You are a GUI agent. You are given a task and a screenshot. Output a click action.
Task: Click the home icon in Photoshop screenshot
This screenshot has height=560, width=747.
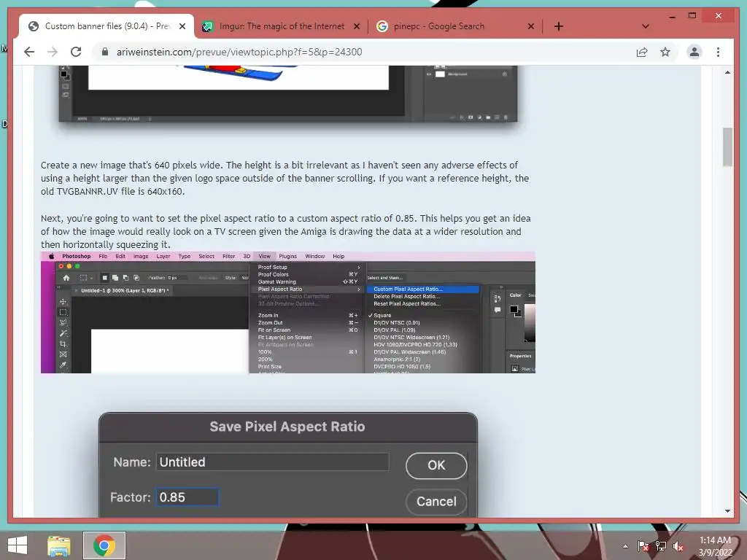click(x=66, y=278)
